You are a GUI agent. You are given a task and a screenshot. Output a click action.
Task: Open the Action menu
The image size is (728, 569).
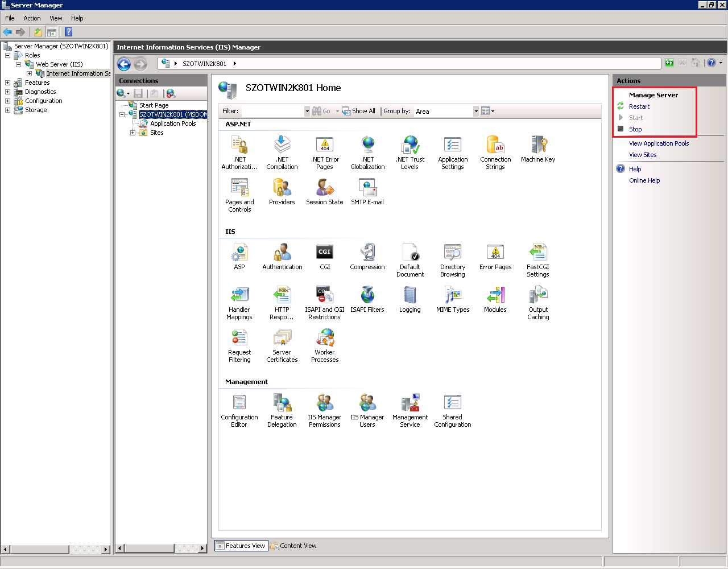32,18
